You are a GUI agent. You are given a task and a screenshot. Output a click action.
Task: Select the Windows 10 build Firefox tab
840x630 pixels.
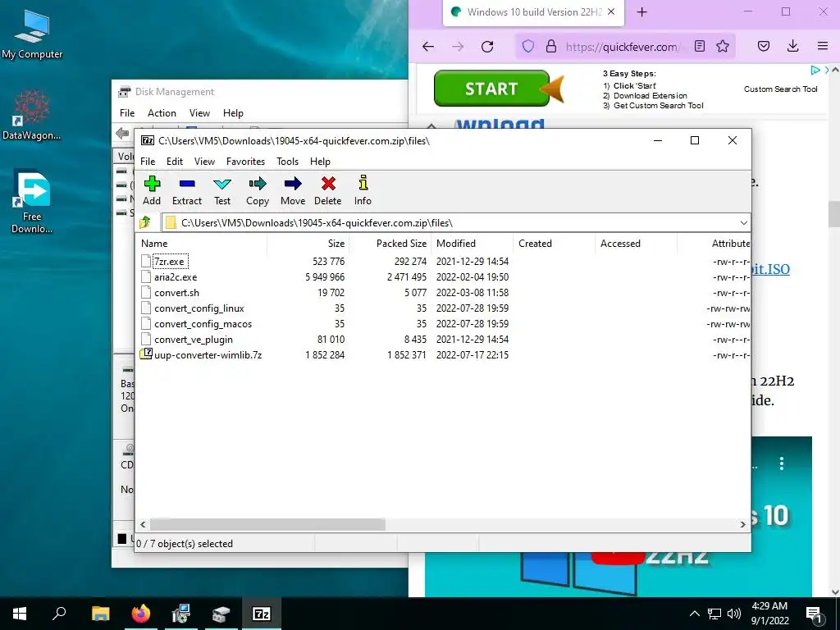pyautogui.click(x=533, y=12)
